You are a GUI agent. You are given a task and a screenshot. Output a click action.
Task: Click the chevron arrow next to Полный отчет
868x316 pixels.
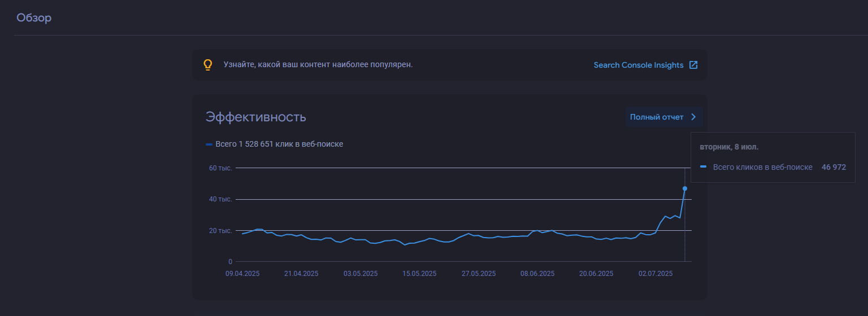[x=693, y=117]
